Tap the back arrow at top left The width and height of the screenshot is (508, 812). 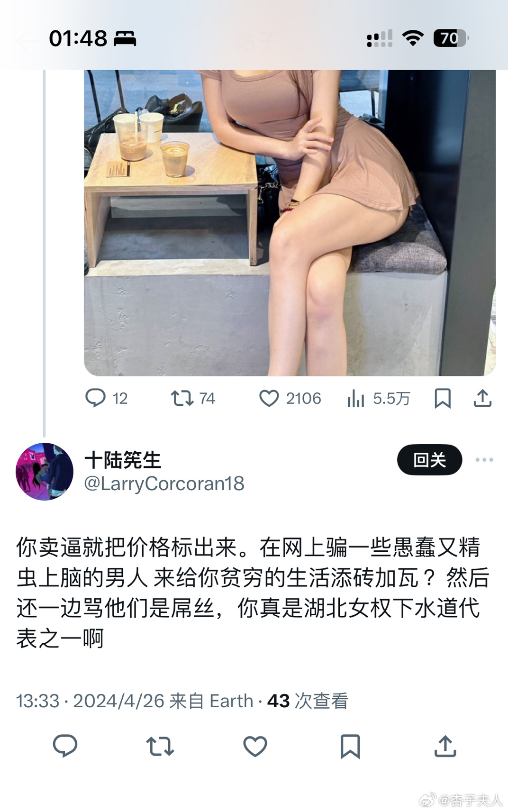pos(26,42)
